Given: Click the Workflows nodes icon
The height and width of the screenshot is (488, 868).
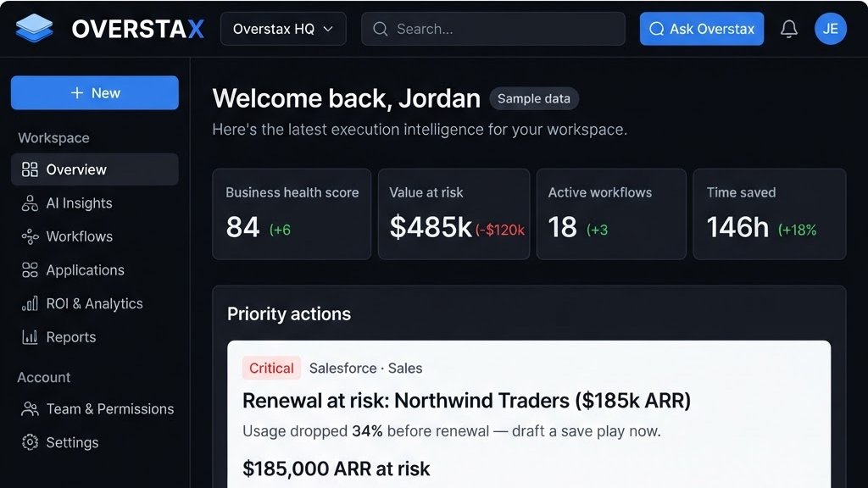Looking at the screenshot, I should (30, 237).
